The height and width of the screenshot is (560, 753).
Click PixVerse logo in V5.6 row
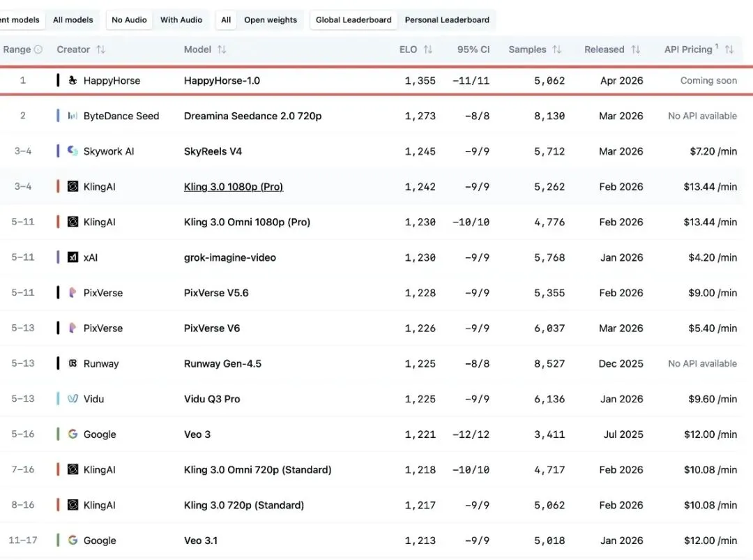pyautogui.click(x=73, y=292)
